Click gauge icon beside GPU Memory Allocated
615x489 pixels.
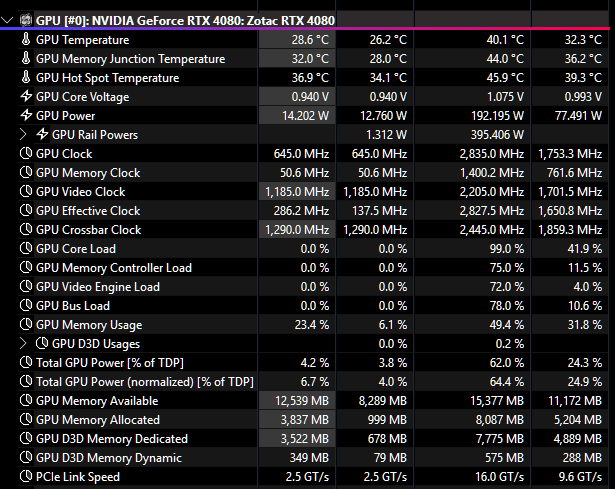(x=26, y=419)
